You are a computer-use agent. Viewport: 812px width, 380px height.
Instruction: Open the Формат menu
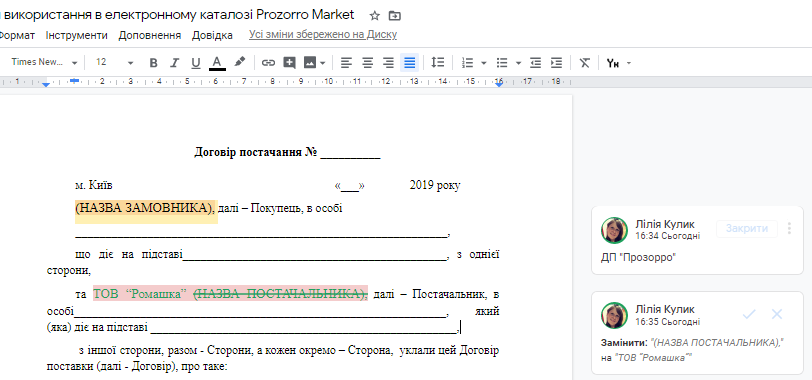point(17,35)
